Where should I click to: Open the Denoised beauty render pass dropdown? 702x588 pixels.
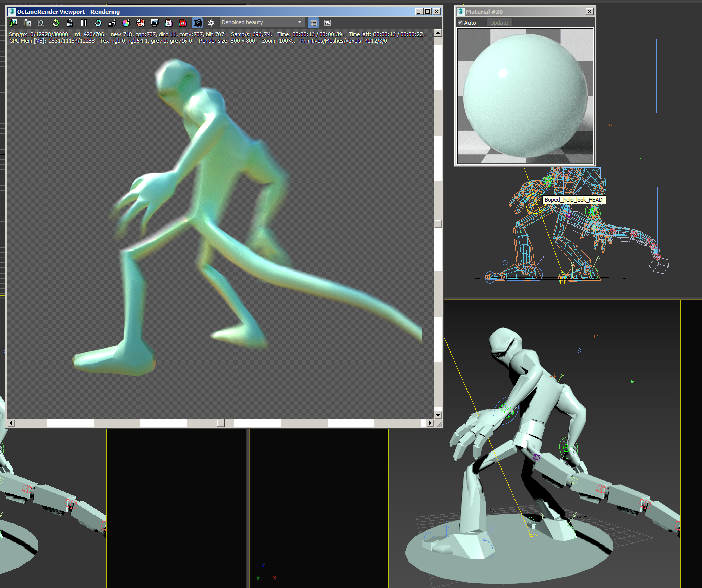262,22
